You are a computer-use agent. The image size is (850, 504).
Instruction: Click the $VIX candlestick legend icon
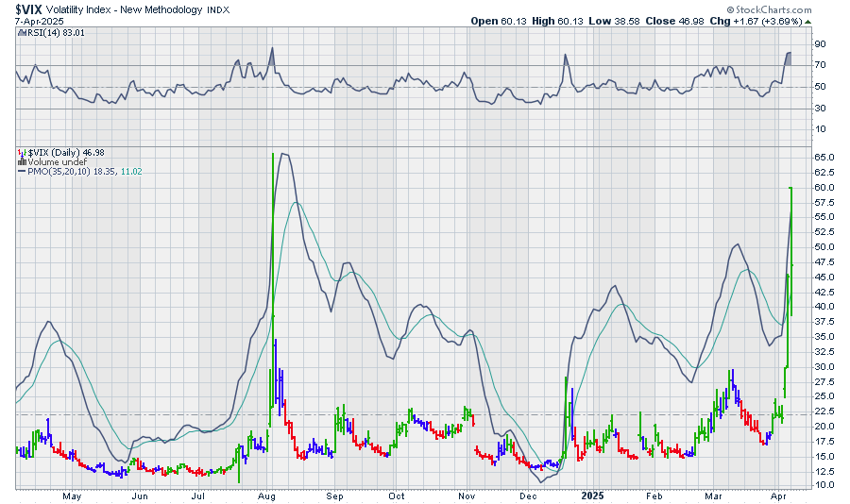(20, 151)
